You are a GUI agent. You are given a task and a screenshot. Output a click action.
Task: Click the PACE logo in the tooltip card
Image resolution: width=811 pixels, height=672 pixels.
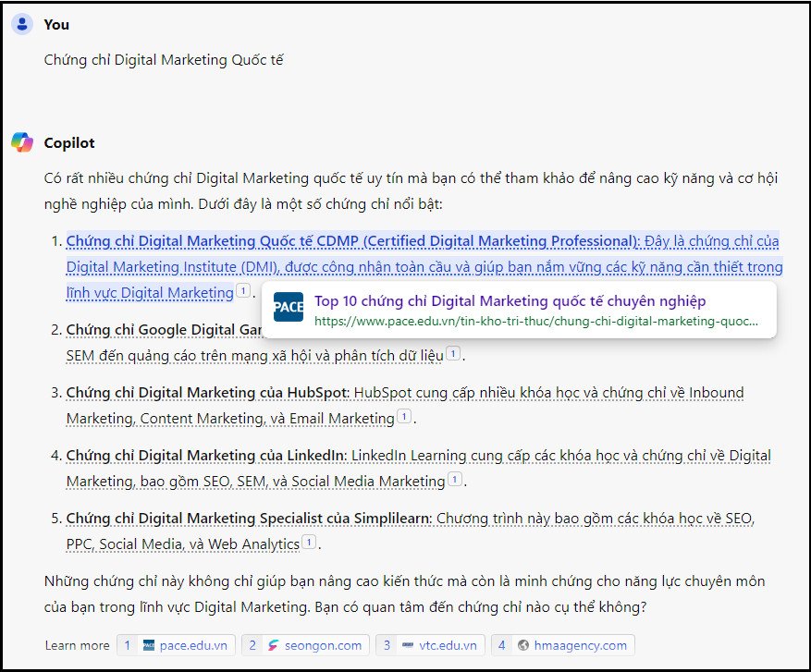click(289, 307)
